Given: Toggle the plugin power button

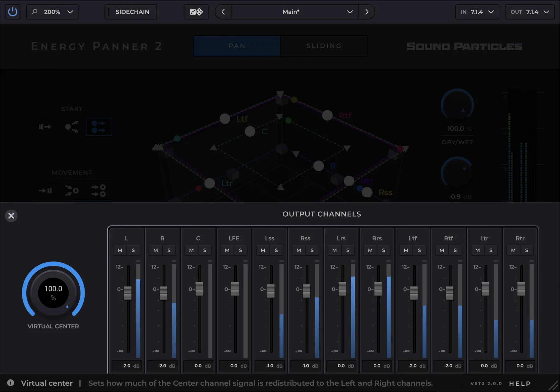Looking at the screenshot, I should (13, 12).
